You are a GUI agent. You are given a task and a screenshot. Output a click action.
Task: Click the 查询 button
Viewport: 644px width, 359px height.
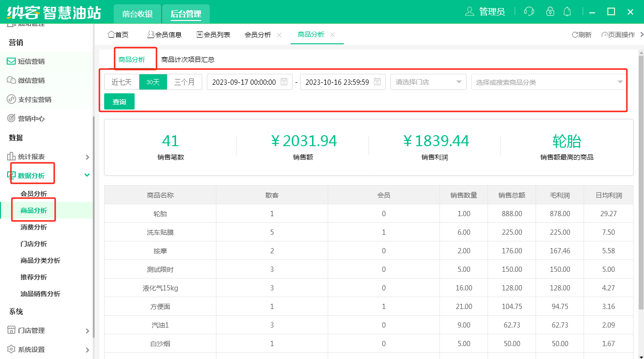coord(119,101)
